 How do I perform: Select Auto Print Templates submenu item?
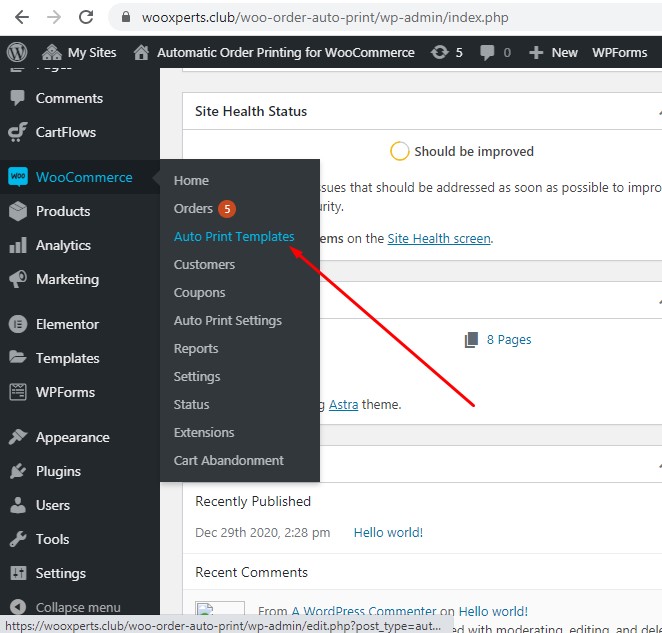pos(234,236)
